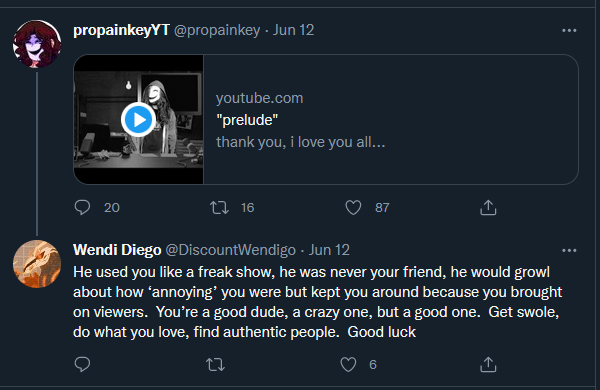Share propainkeyYT's tweet
Image resolution: width=600 pixels, height=390 pixels.
pyautogui.click(x=488, y=207)
